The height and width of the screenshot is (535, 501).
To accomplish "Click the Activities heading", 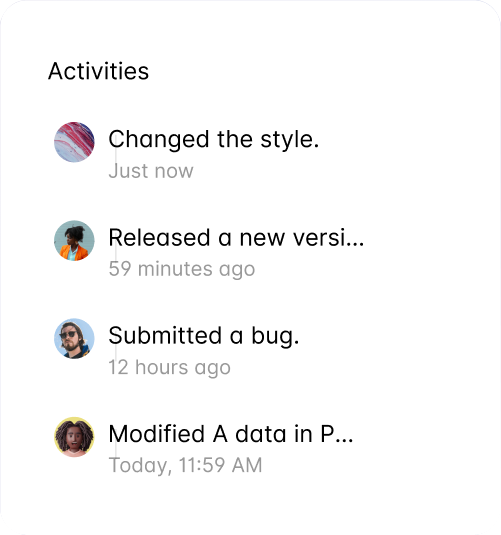I will click(98, 71).
